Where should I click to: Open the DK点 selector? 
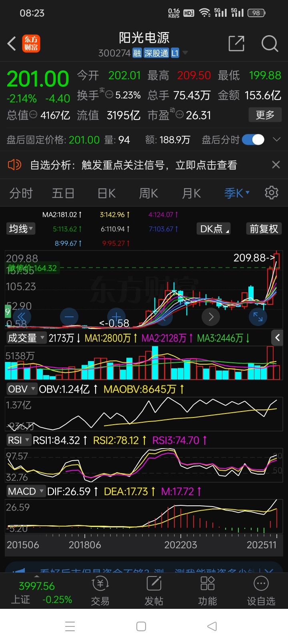(x=214, y=229)
